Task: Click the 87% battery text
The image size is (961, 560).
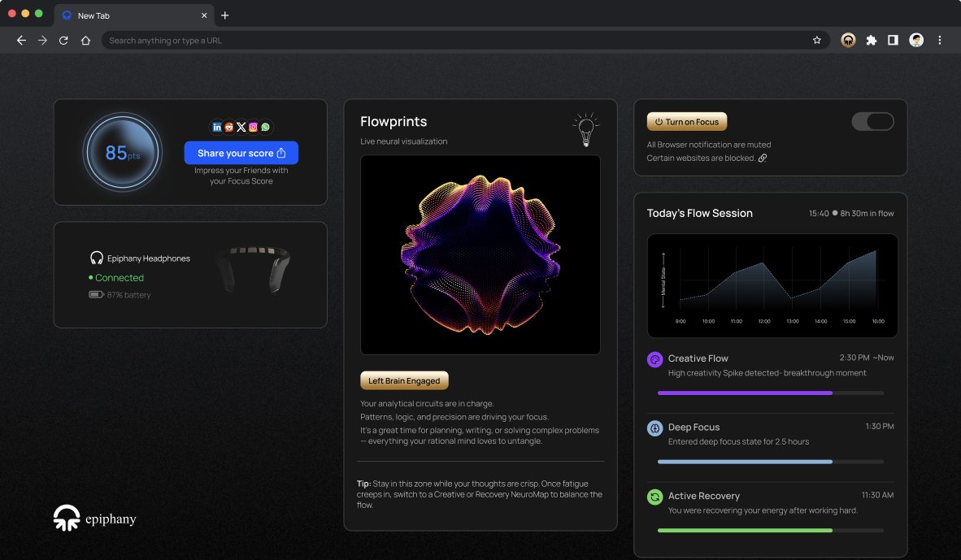Action: click(128, 295)
